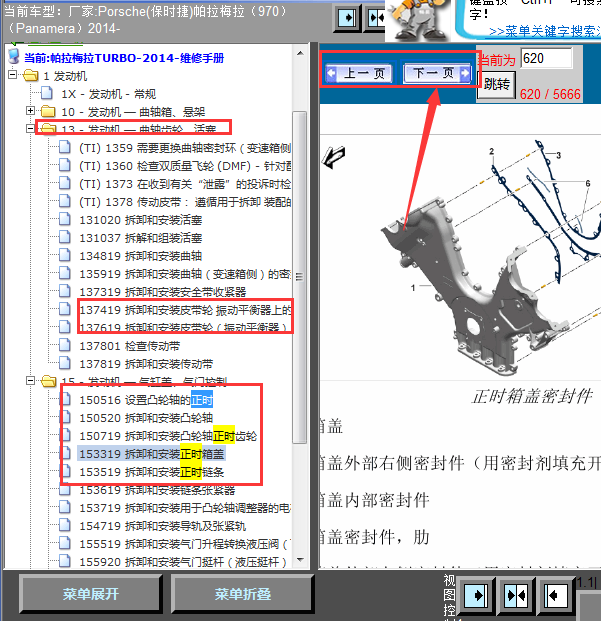The image size is (601, 621).
Task: Open 153619 拆卸和安装链条张紧器
Action: 157,490
